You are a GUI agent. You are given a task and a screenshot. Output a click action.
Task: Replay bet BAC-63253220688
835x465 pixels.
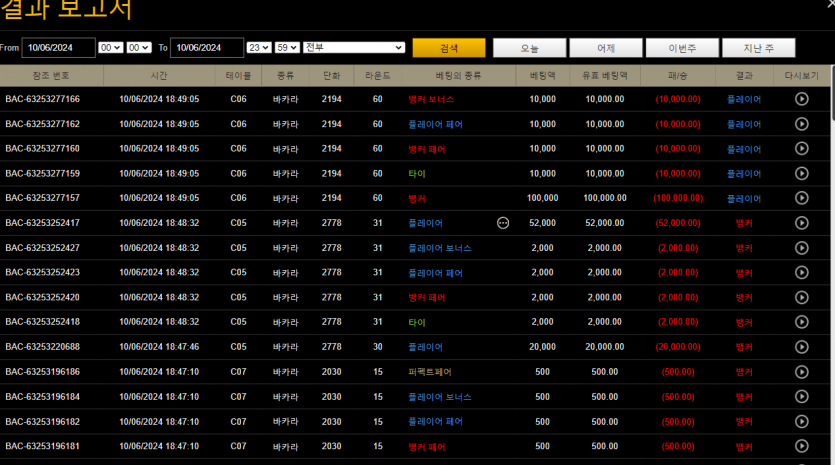[x=801, y=347]
